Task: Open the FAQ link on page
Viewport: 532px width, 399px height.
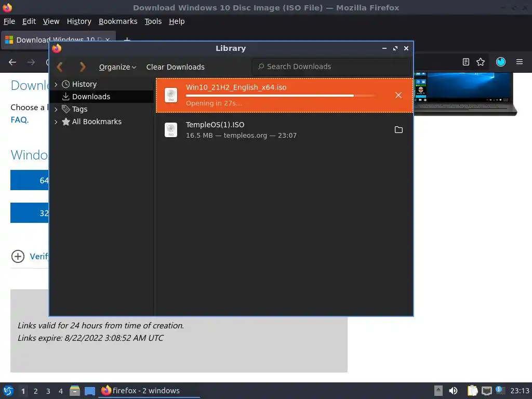Action: (20, 120)
